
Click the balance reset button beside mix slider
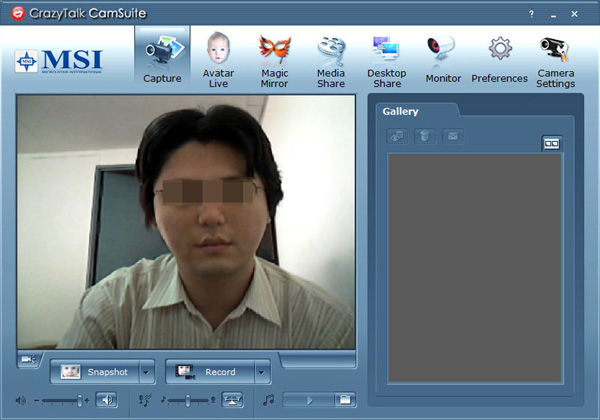[x=232, y=400]
